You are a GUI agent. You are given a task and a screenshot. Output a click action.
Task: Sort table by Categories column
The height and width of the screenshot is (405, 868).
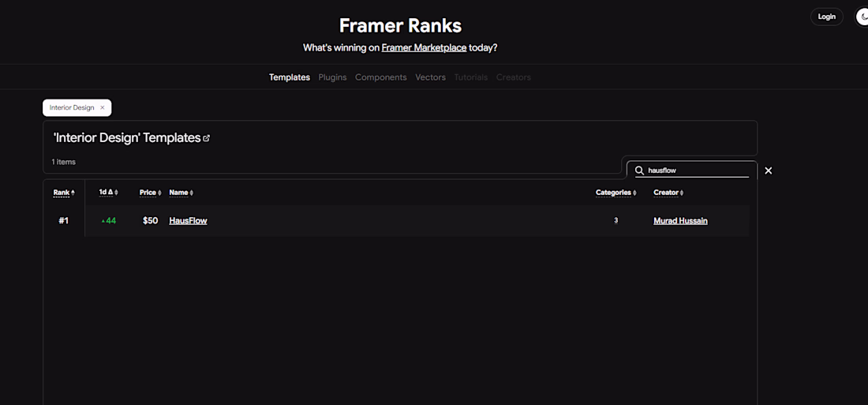click(x=616, y=193)
